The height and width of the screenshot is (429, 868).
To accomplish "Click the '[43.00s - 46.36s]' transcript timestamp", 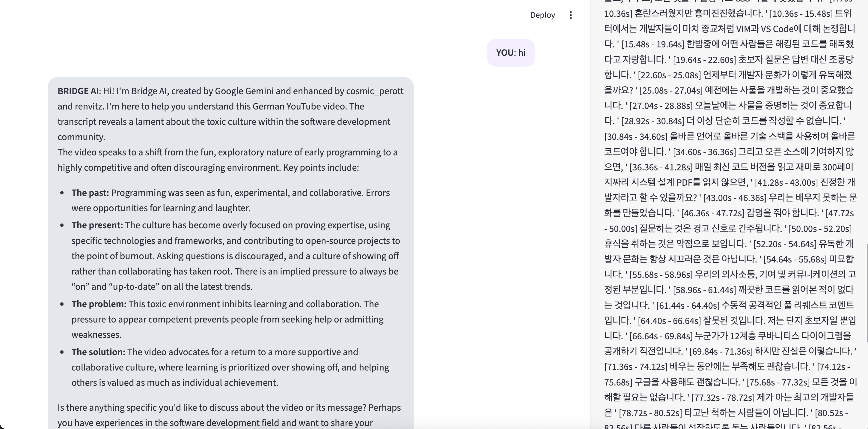I will 735,198.
